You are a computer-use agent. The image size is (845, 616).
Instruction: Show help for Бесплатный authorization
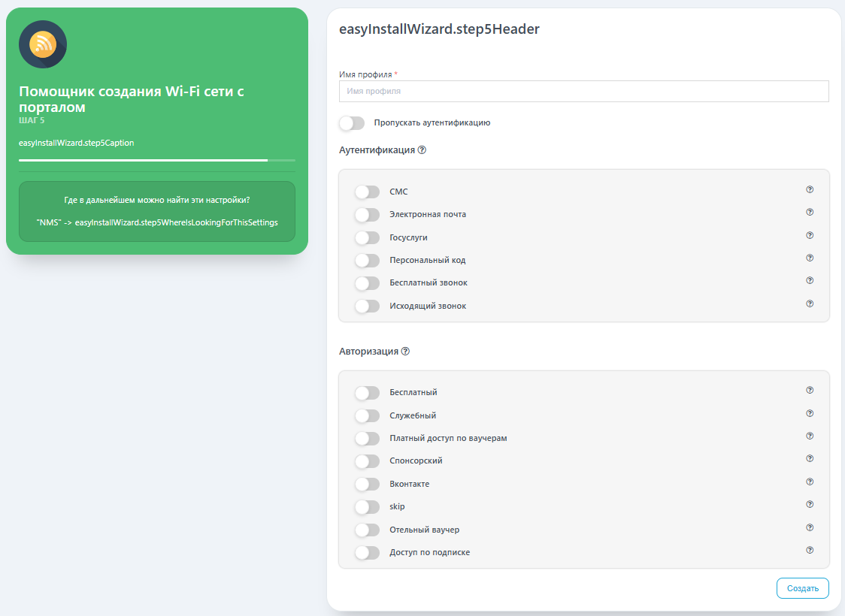[x=810, y=391]
